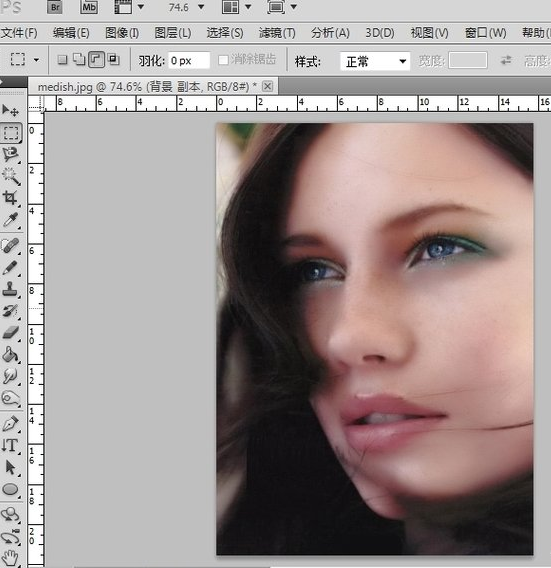Select the Eraser tool
Screen dimensions: 551x568
point(11,333)
